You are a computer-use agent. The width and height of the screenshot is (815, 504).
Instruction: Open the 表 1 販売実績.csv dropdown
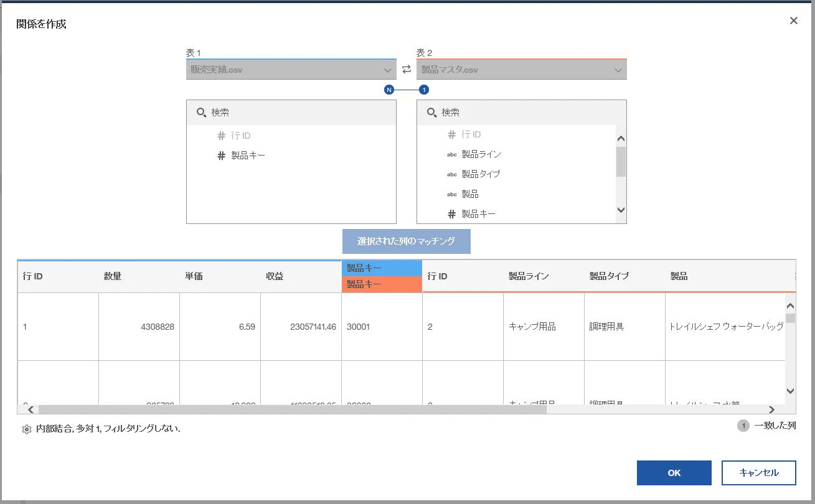291,69
